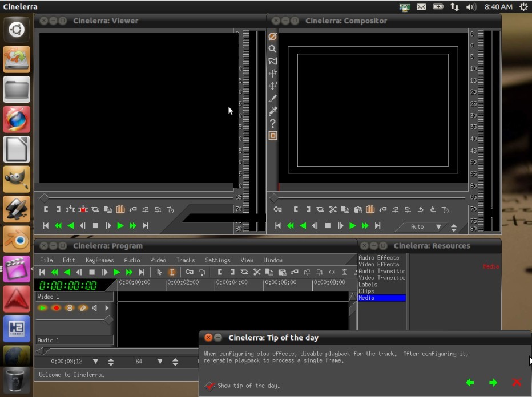The image size is (532, 397).
Task: Toggle Gang faders on Video 1
Action: 70,308
